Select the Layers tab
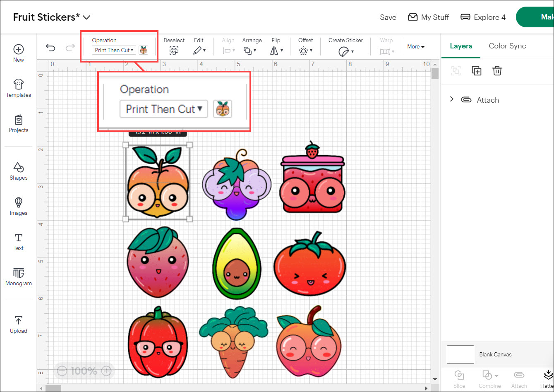The height and width of the screenshot is (392, 554). pyautogui.click(x=461, y=46)
